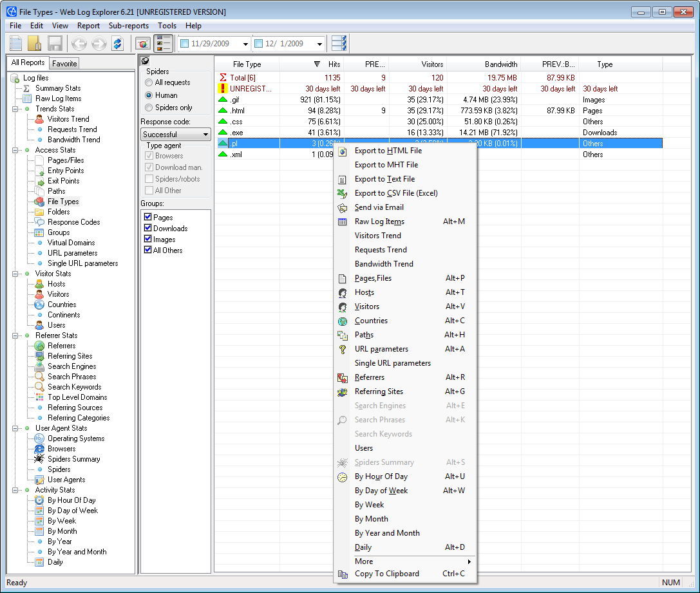Image resolution: width=700 pixels, height=593 pixels.
Task: Choose By Year and Month in context menu
Action: 387,533
